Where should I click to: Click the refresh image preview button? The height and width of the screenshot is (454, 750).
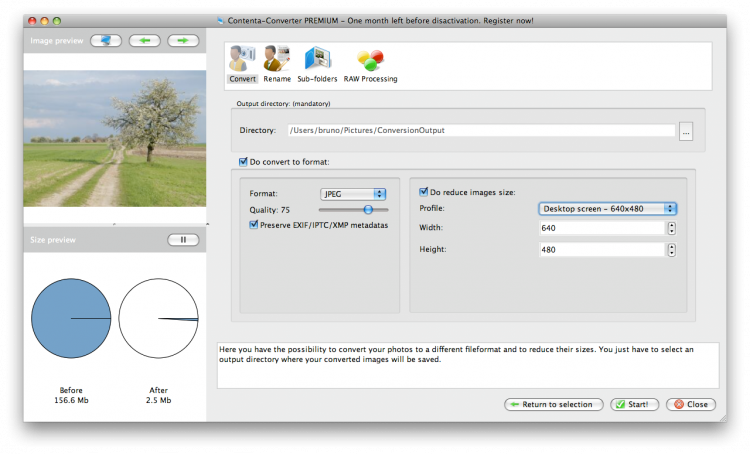pyautogui.click(x=106, y=41)
